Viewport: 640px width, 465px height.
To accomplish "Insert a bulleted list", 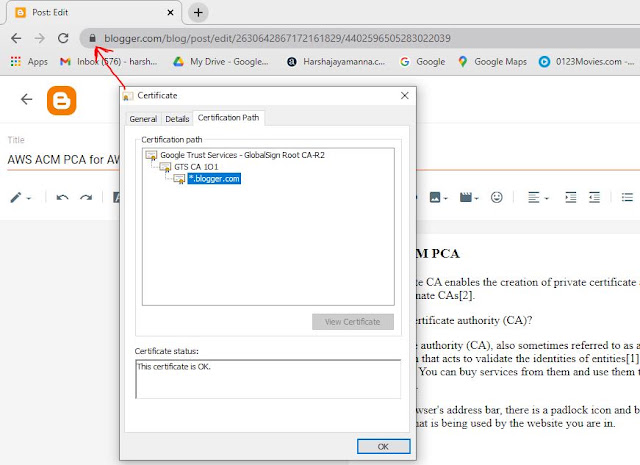I will [x=627, y=198].
